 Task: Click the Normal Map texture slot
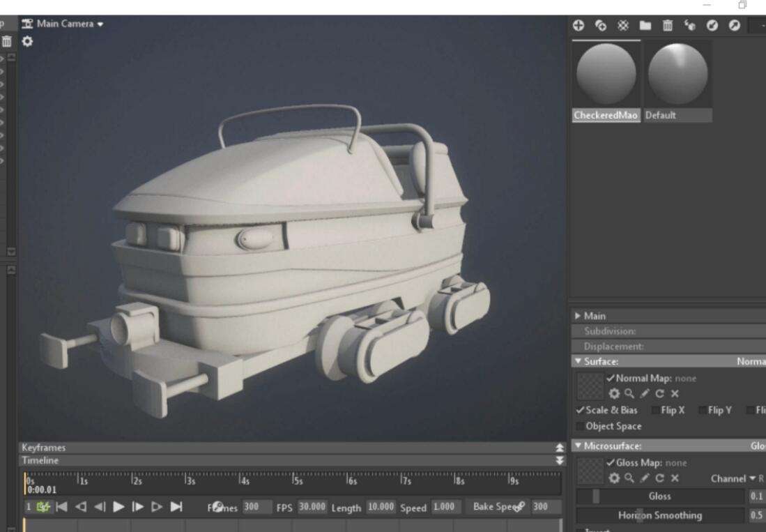click(x=590, y=386)
